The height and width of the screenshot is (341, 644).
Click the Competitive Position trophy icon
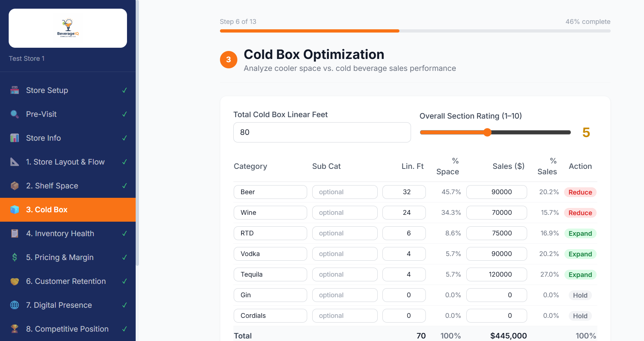point(14,329)
